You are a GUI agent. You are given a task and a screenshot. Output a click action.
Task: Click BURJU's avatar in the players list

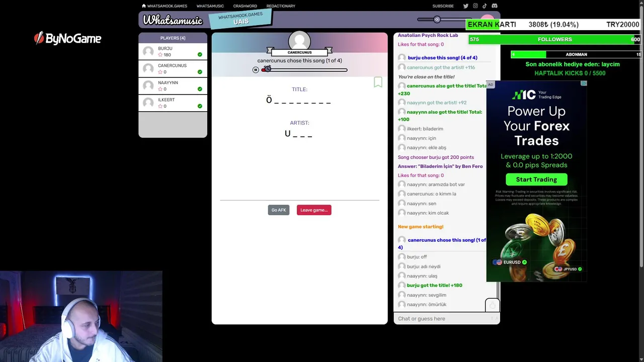click(148, 51)
